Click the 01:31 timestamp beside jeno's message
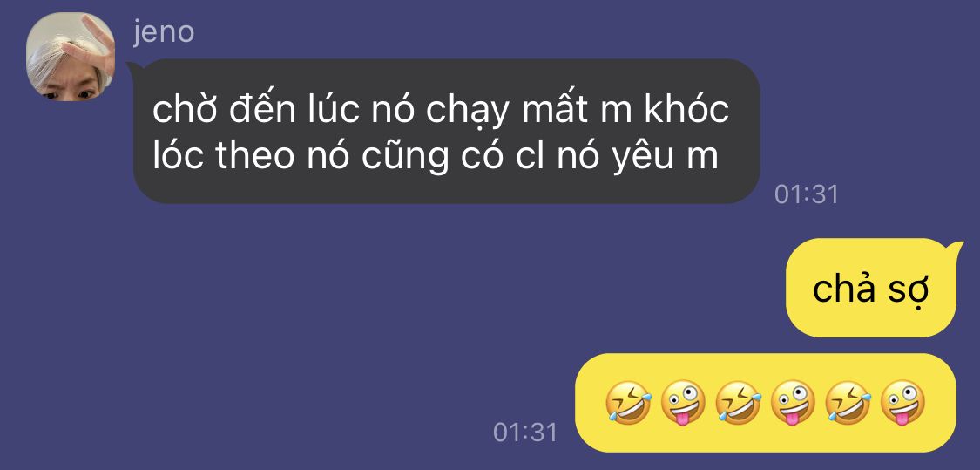The height and width of the screenshot is (470, 980). click(807, 194)
